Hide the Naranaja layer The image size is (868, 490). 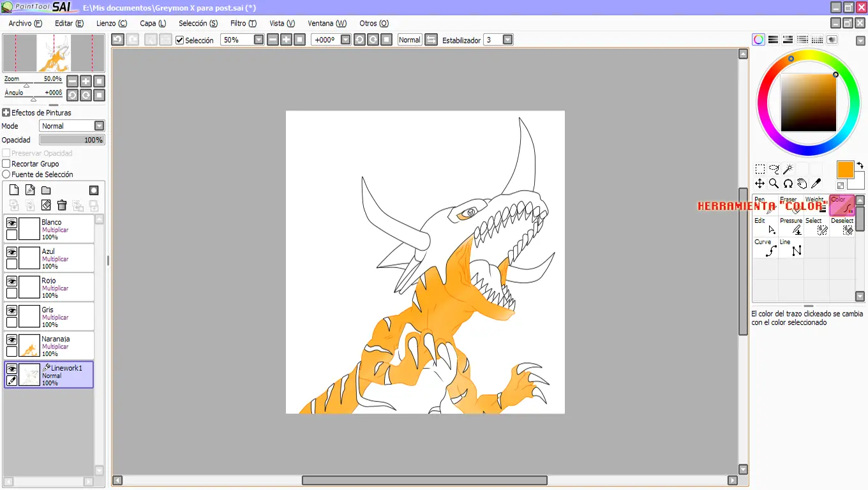[11, 339]
